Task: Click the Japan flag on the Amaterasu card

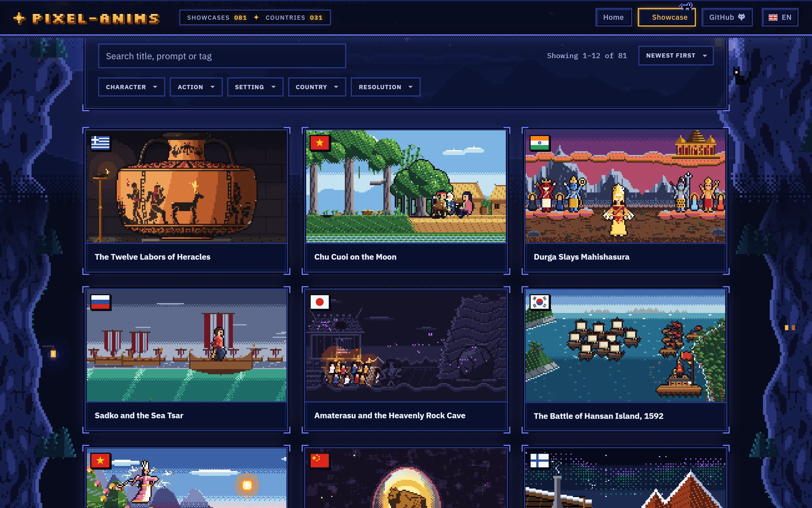Action: (x=320, y=302)
